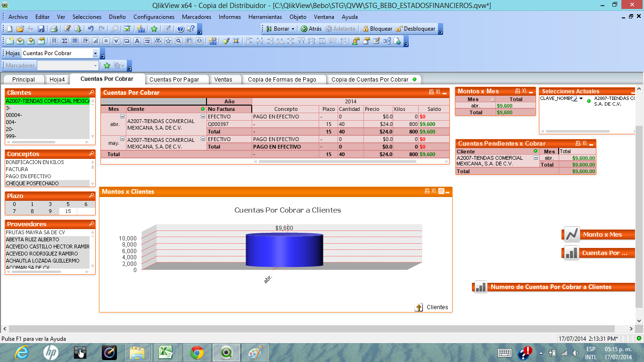This screenshot has width=644, height=362.
Task: Expand the navigation toolbar options arrow after Desbloquear
Action: click(x=441, y=30)
